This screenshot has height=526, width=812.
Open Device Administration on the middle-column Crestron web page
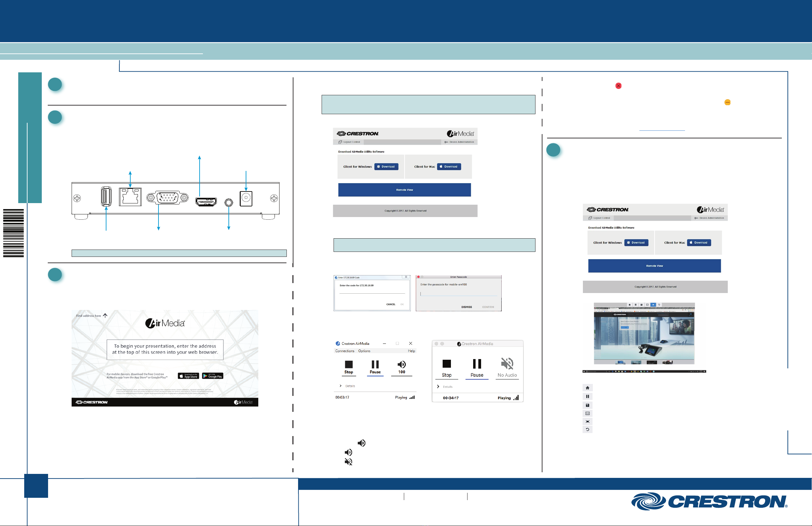[x=459, y=142]
